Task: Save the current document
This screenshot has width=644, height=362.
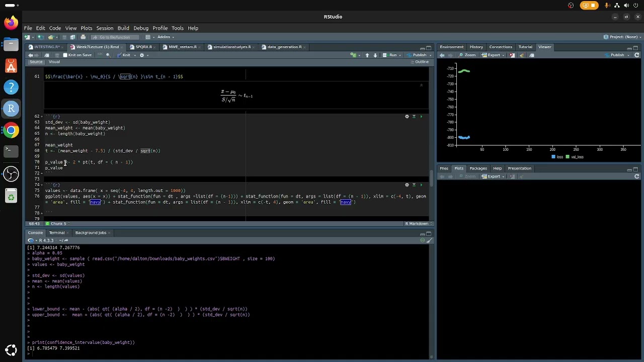Action: coord(64,37)
